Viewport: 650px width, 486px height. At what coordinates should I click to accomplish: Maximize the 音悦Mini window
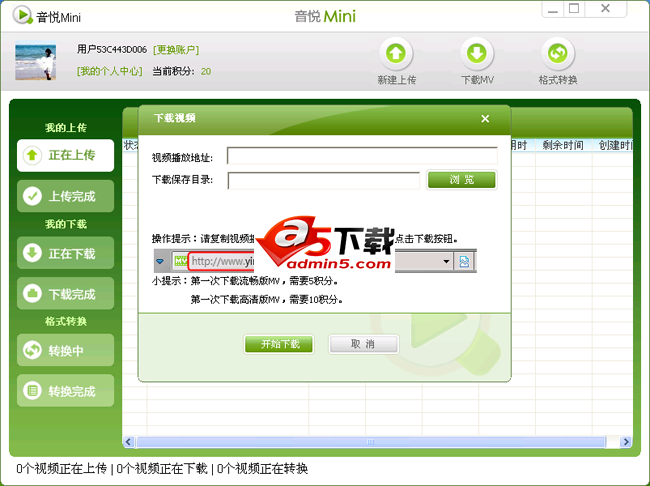574,9
